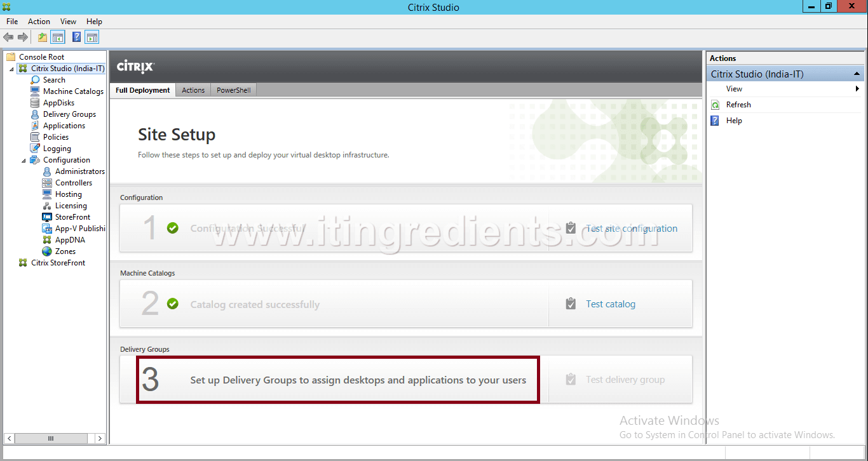The image size is (868, 461).
Task: Select Citrix StoreFront tree item
Action: pyautogui.click(x=58, y=263)
